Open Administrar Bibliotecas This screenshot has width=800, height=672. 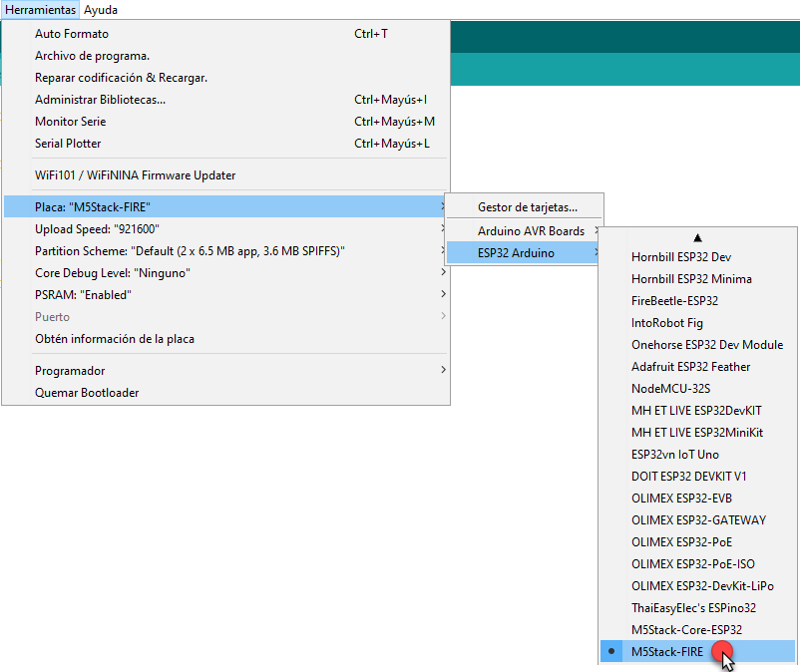pyautogui.click(x=100, y=100)
